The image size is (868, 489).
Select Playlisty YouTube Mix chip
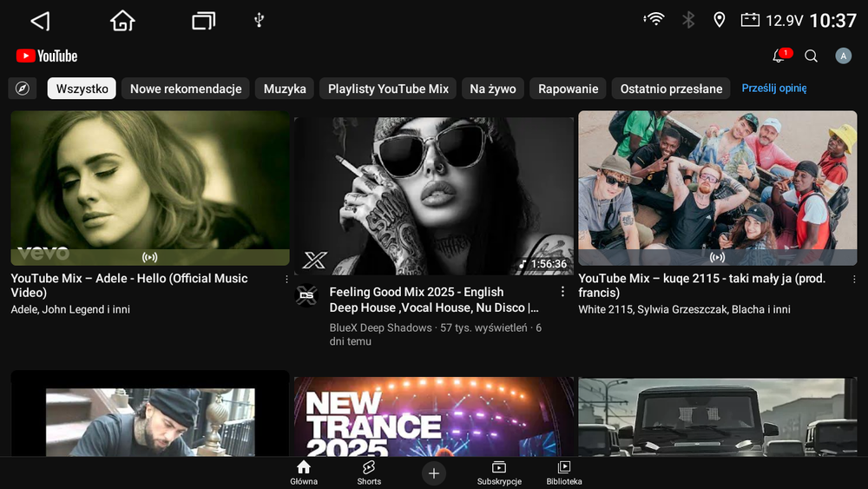(x=388, y=89)
